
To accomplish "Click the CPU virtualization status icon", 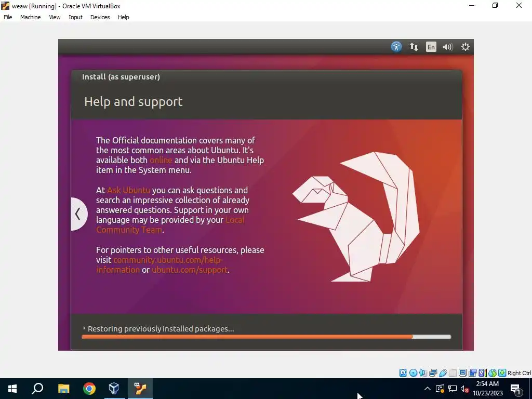I will [483, 373].
